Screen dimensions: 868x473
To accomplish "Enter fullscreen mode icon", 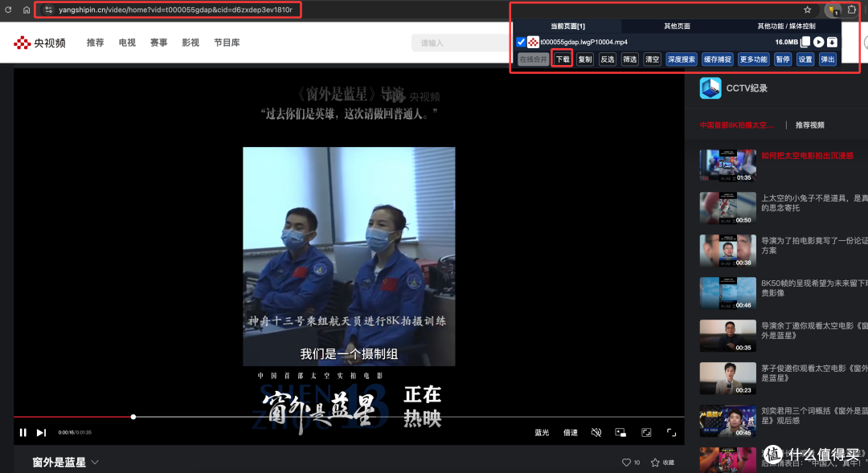I will point(671,433).
